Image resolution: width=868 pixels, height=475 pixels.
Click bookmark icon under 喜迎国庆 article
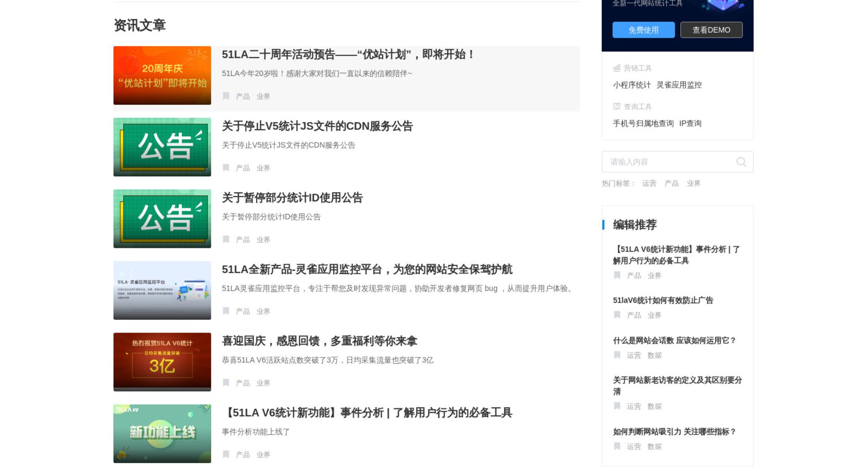(226, 383)
